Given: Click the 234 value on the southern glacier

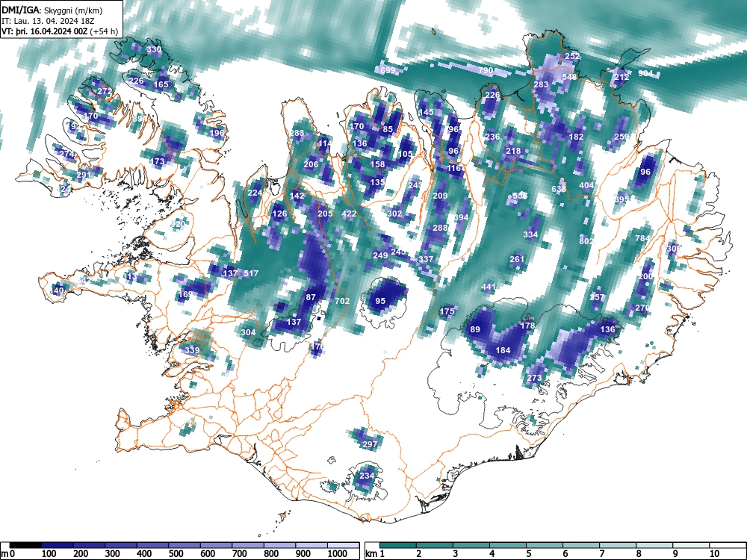Looking at the screenshot, I should point(366,476).
